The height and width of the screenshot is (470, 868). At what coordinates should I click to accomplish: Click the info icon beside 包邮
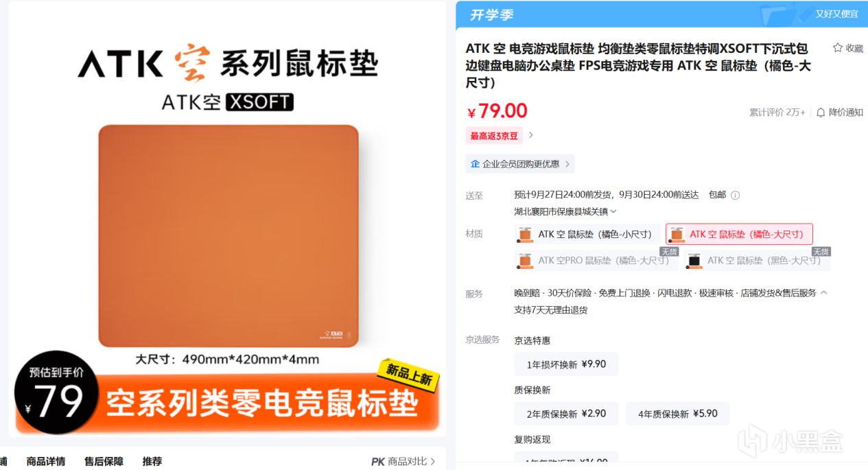735,195
